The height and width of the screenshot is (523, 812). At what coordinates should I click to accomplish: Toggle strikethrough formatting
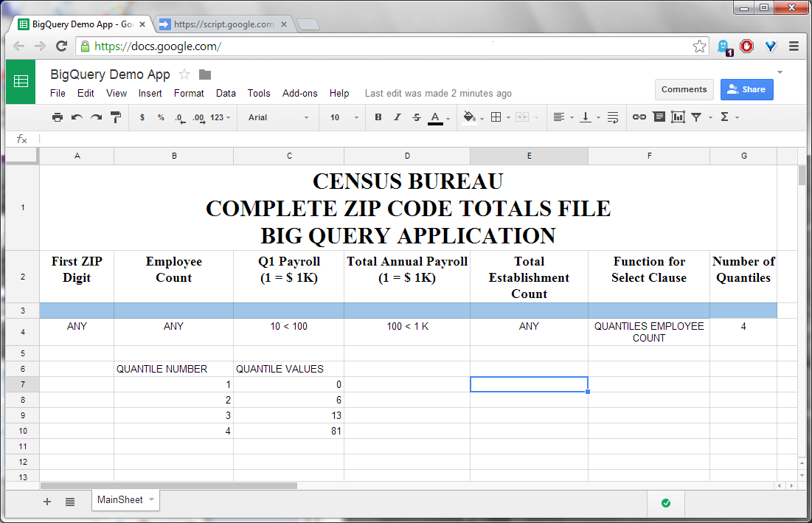click(x=417, y=117)
